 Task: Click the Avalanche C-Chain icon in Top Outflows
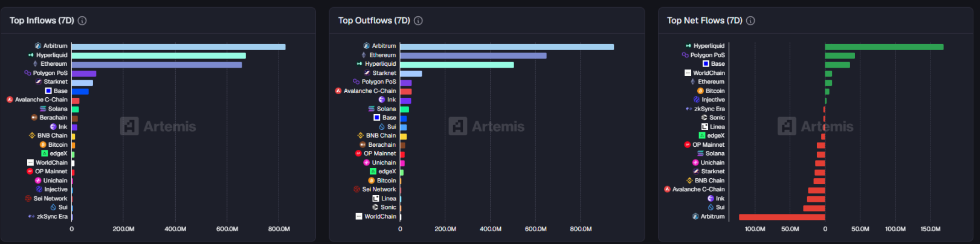[338, 91]
